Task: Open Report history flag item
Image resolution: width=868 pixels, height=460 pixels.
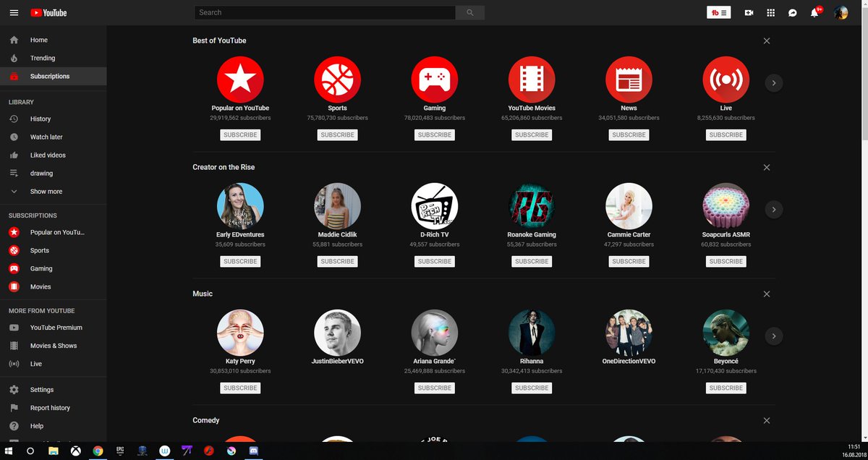Action: pyautogui.click(x=53, y=407)
